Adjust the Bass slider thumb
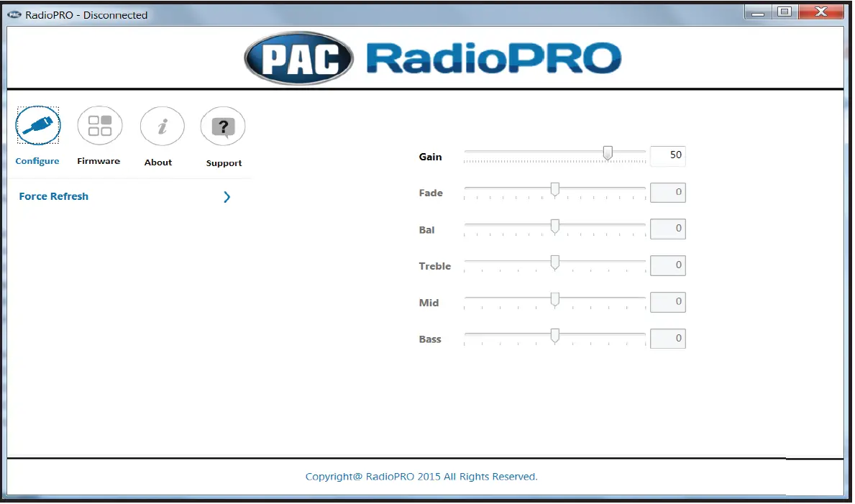The height and width of the screenshot is (504, 855). click(554, 335)
